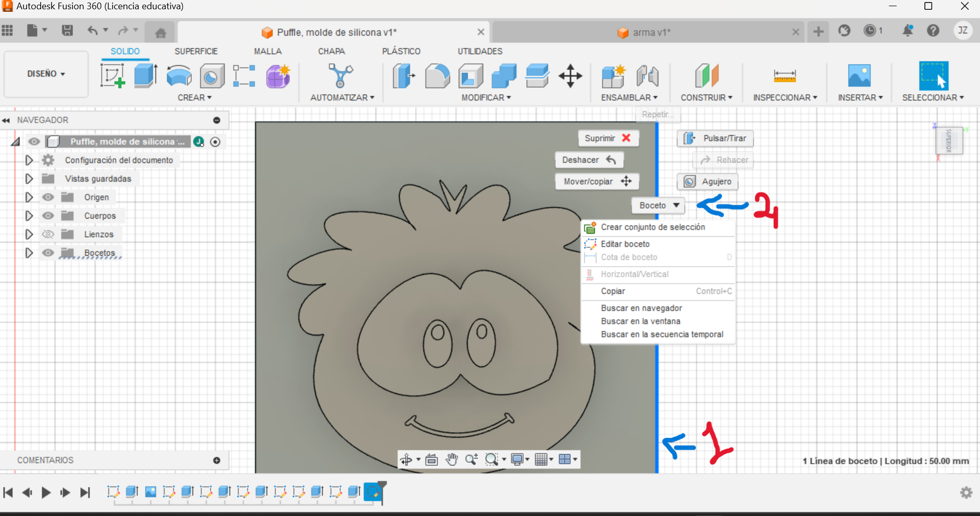This screenshot has height=516, width=980.
Task: Select the Measure tool icon
Action: [x=785, y=76]
